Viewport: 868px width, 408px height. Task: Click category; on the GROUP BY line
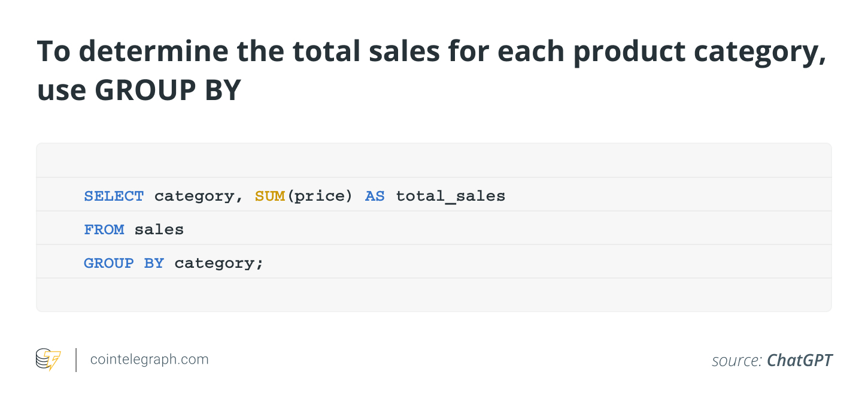tap(219, 263)
